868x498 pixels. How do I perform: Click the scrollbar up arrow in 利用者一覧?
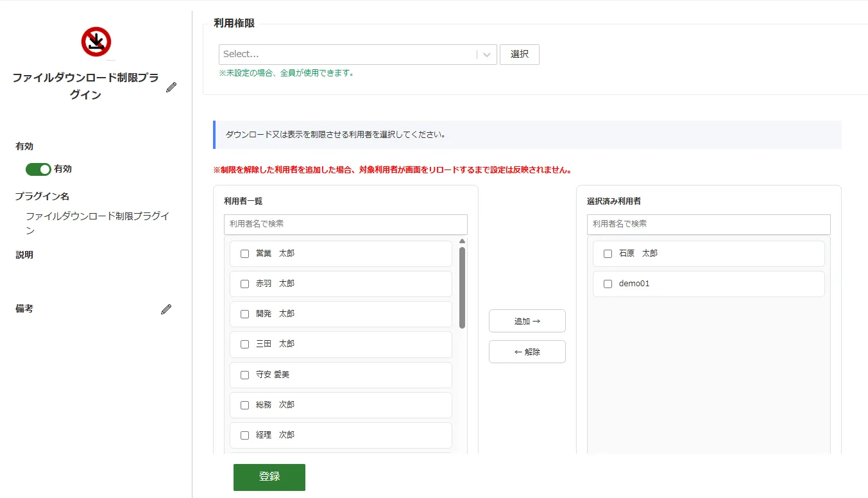[462, 241]
